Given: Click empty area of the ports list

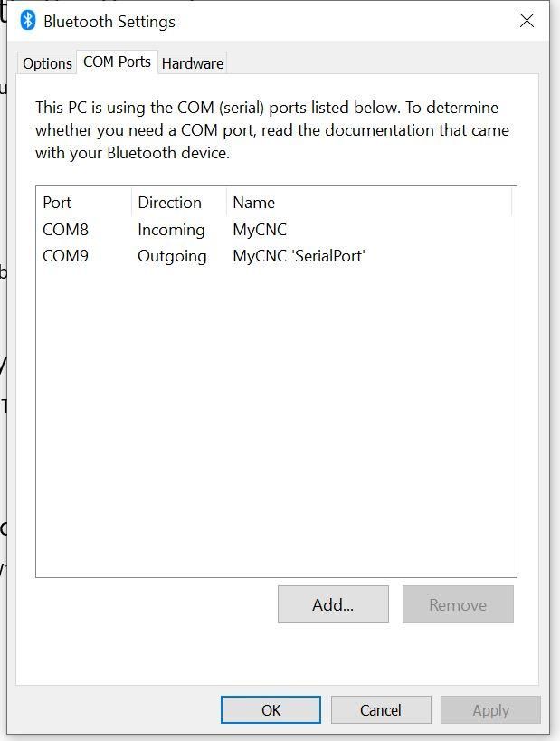Looking at the screenshot, I should [x=276, y=421].
